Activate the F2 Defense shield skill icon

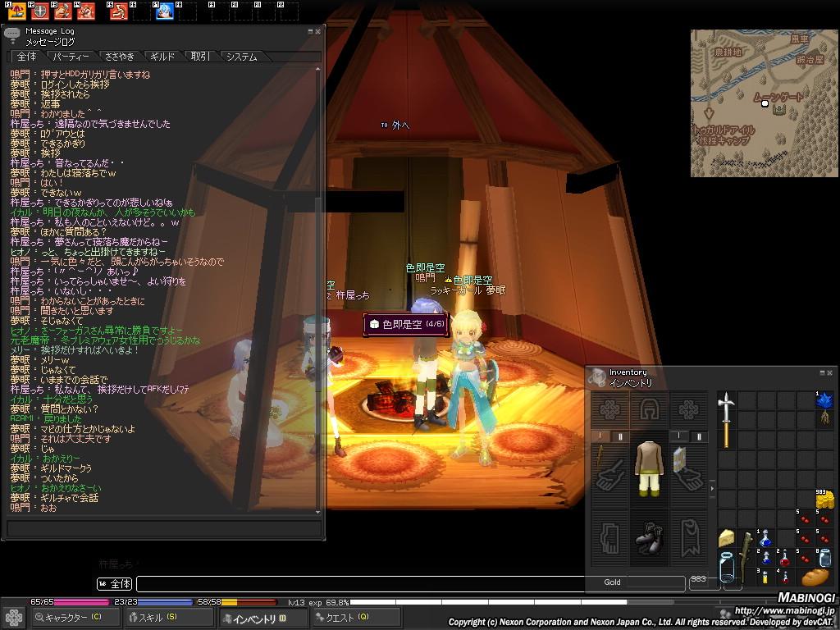tap(40, 11)
